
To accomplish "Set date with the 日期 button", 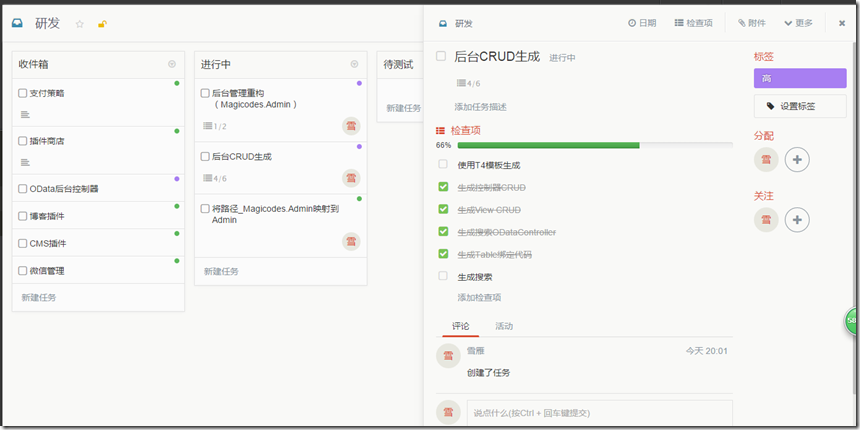I will [642, 23].
